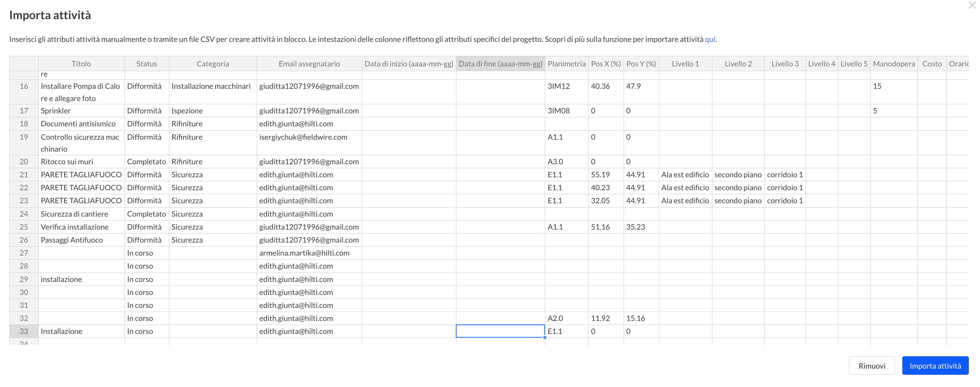Click the Rimuovi button
This screenshot has width=980, height=387.
tap(872, 366)
